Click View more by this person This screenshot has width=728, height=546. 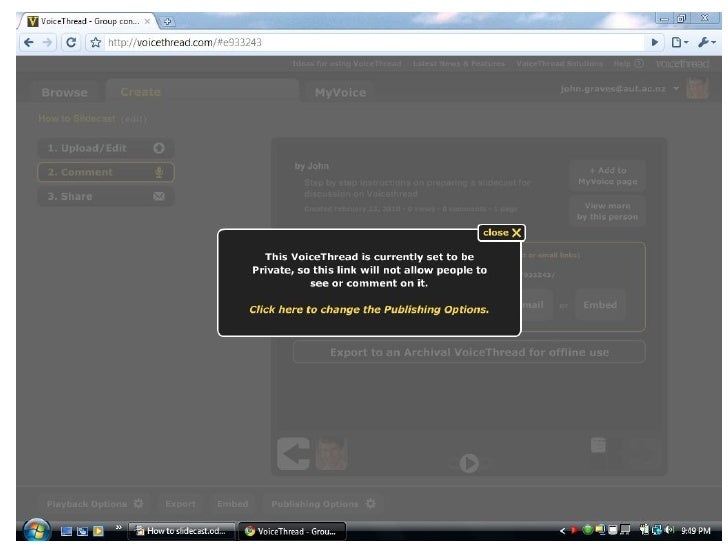click(x=608, y=211)
